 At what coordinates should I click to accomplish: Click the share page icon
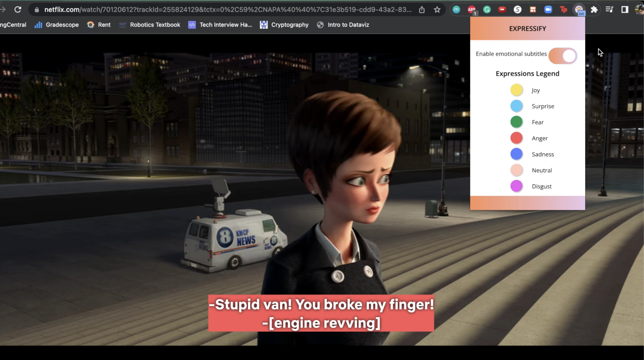422,10
